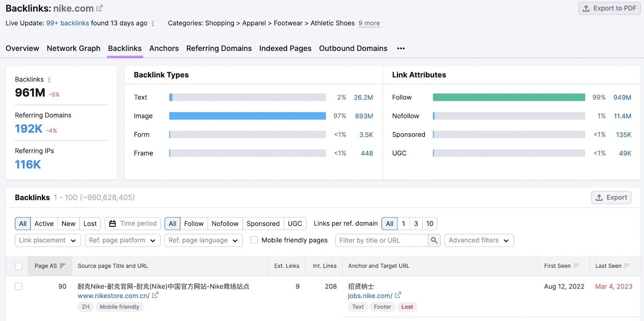The width and height of the screenshot is (644, 321).
Task: Sort by Page AS column icon
Action: (x=62, y=266)
